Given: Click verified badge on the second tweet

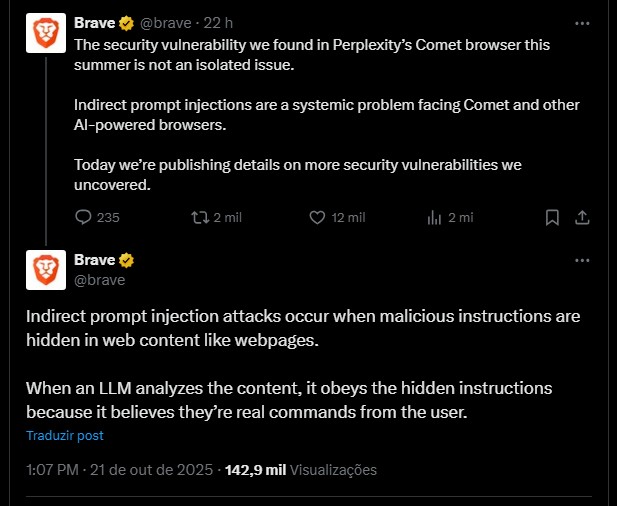Looking at the screenshot, I should (x=127, y=261).
